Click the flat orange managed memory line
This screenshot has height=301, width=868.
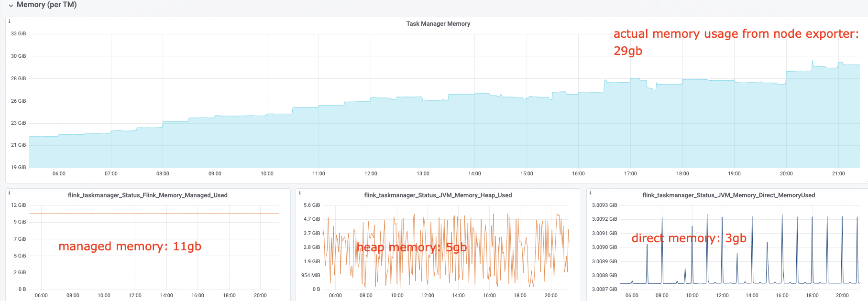pos(153,214)
